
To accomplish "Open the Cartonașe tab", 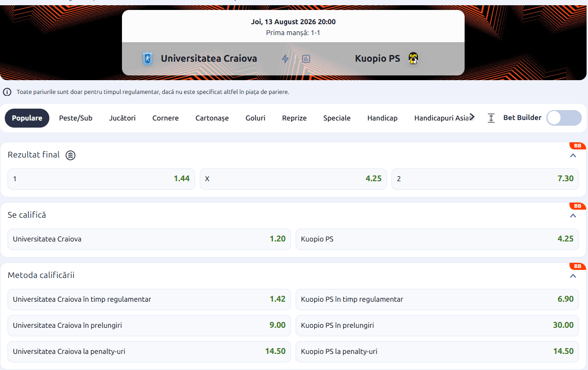I will 212,118.
